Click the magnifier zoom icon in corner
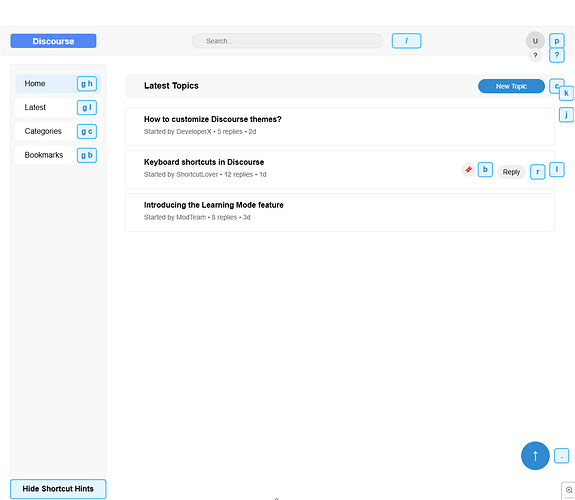The width and height of the screenshot is (575, 500). pyautogui.click(x=569, y=490)
